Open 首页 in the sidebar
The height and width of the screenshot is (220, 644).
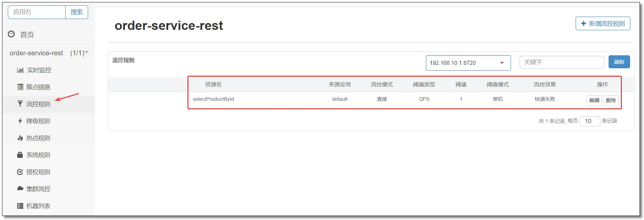(27, 35)
